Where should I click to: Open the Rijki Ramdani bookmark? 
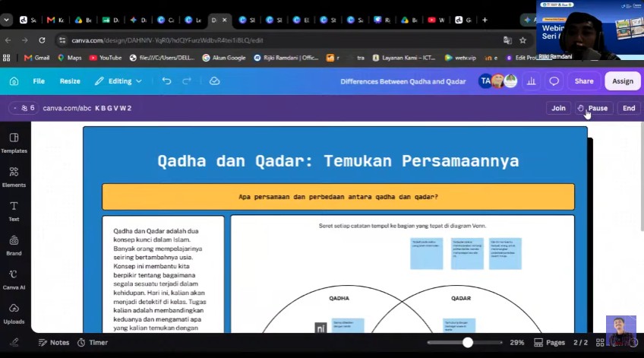[x=286, y=58]
